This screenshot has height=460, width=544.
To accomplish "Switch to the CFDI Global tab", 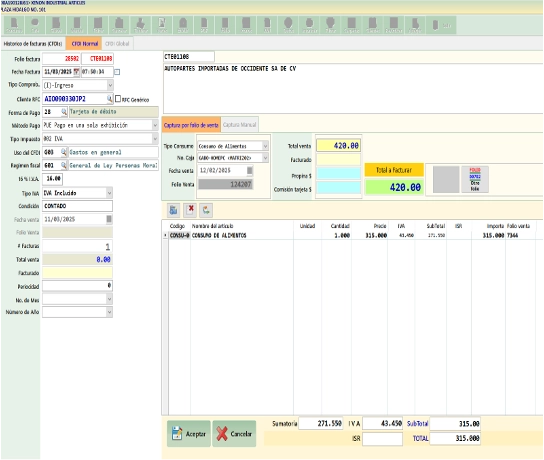I will pos(117,44).
